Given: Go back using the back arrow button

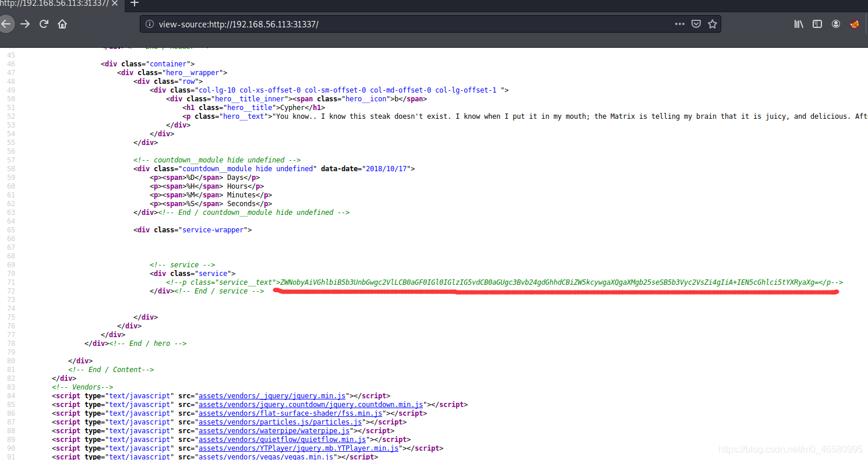Looking at the screenshot, I should (x=6, y=24).
